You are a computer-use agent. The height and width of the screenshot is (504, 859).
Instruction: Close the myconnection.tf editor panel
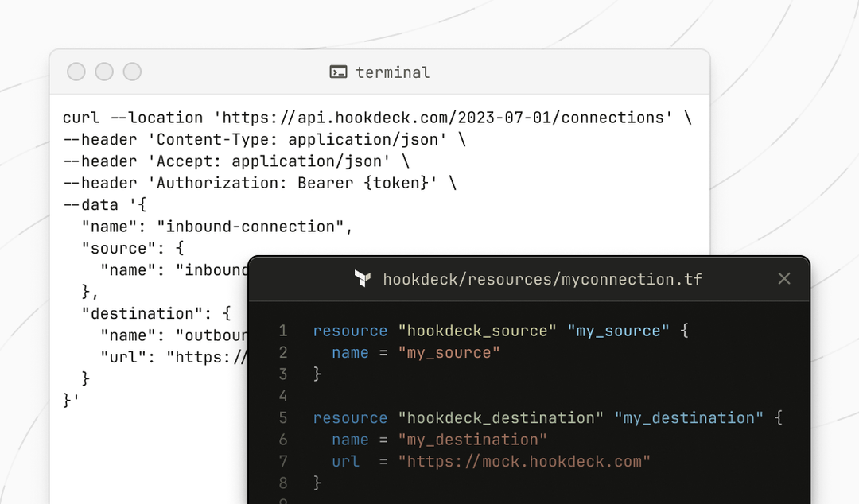pos(784,279)
